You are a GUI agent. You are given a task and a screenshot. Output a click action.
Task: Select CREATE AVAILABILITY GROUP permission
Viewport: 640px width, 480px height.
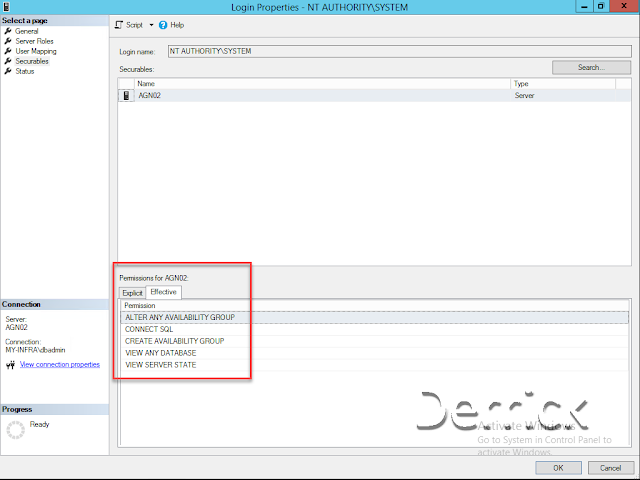pos(374,341)
